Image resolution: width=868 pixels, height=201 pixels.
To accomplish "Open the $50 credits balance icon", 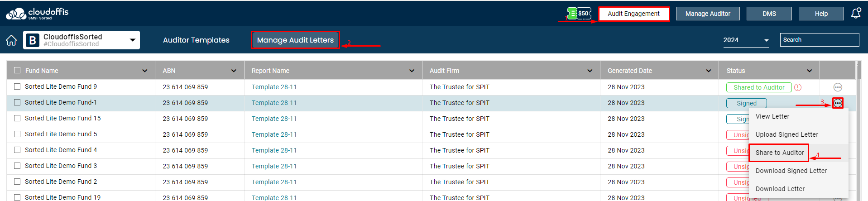I will [579, 14].
